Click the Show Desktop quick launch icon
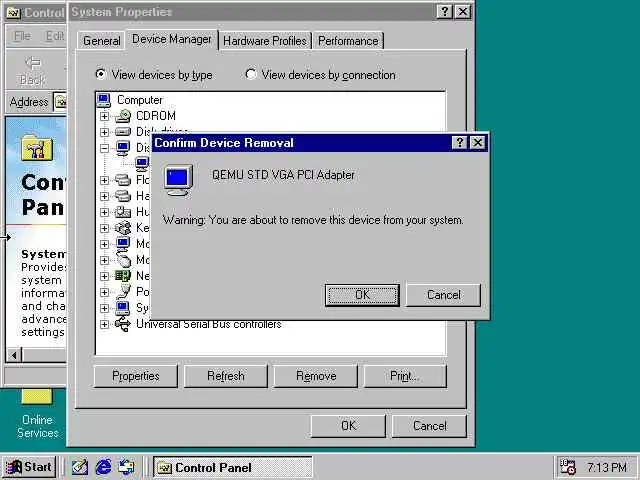This screenshot has height=480, width=640. pyautogui.click(x=80, y=467)
